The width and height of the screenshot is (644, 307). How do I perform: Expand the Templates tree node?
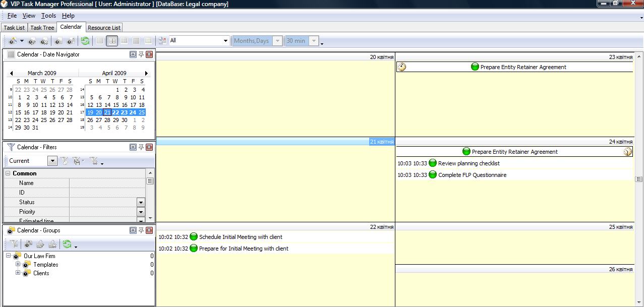coord(18,264)
